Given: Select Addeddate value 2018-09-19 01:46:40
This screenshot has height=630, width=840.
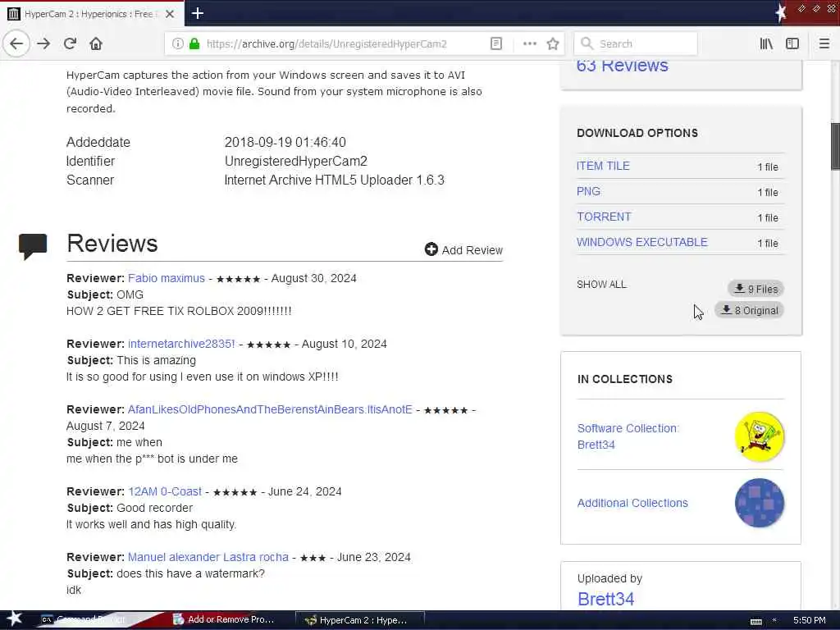Looking at the screenshot, I should point(285,142).
